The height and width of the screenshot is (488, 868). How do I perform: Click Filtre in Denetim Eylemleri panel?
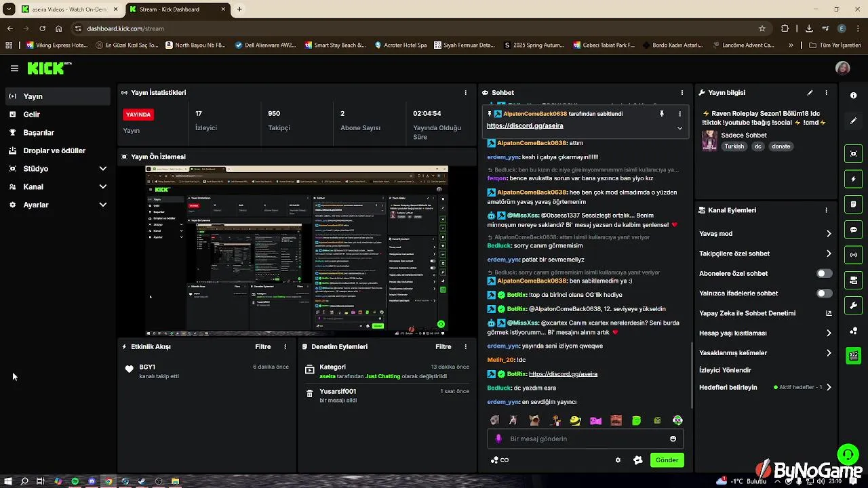(443, 346)
